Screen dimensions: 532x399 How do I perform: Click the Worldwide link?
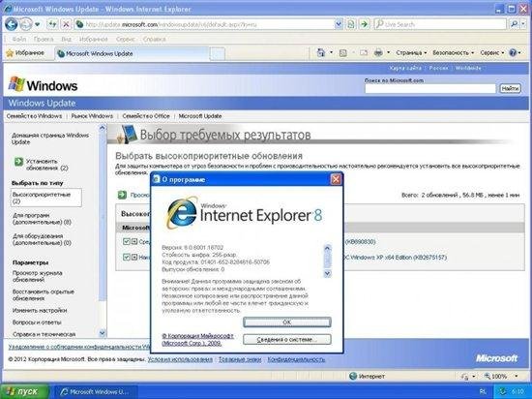click(468, 68)
